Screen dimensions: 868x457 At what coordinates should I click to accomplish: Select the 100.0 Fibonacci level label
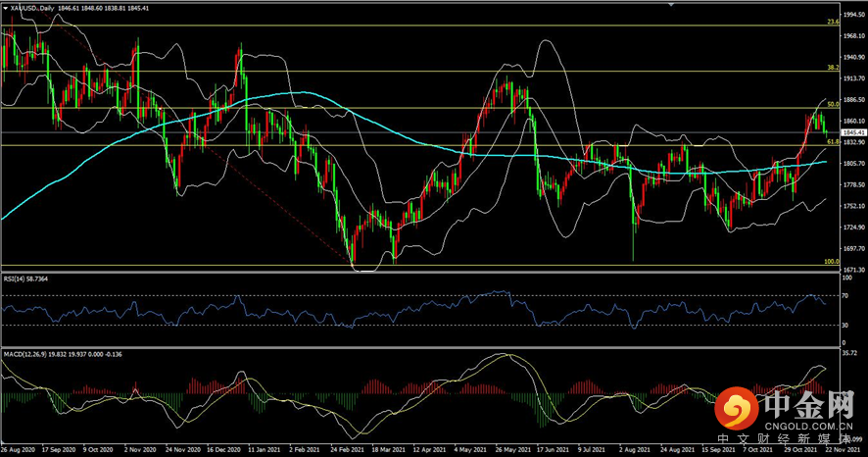(x=832, y=262)
